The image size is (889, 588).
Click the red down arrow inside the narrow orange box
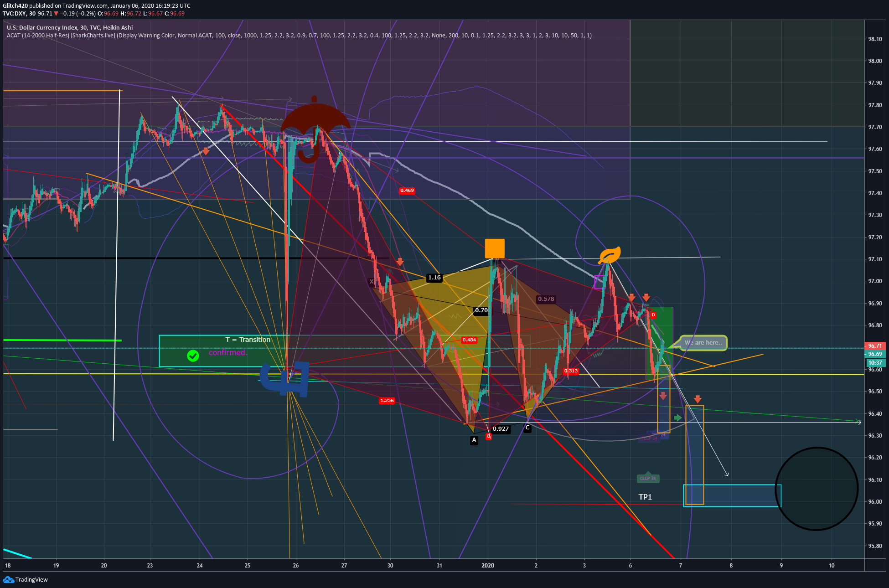point(663,396)
